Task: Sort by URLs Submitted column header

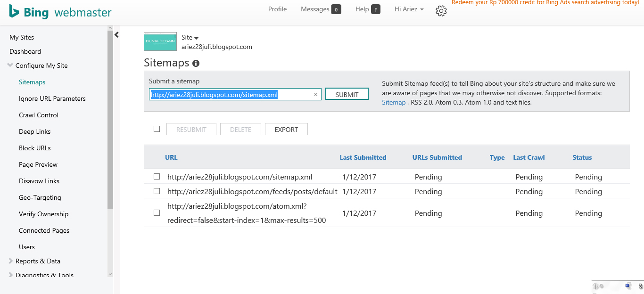Action: [x=437, y=157]
